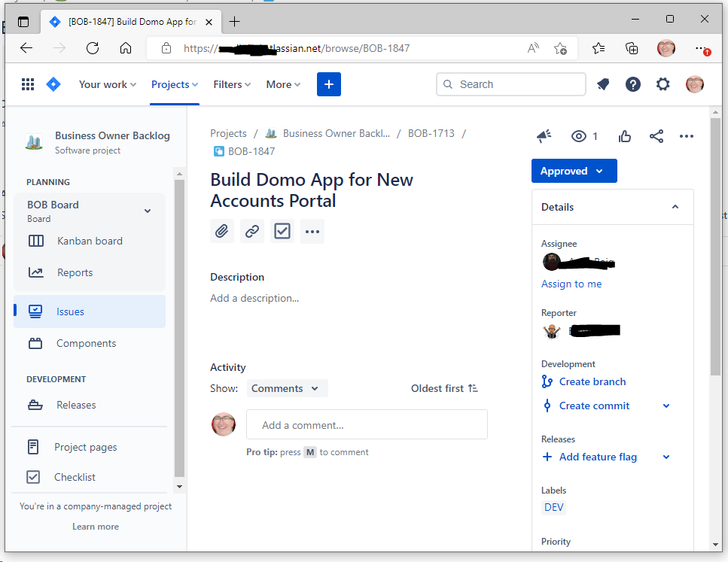Screen dimensions: 728x562
Task: Click the Add a comment field
Action: [x=367, y=425]
